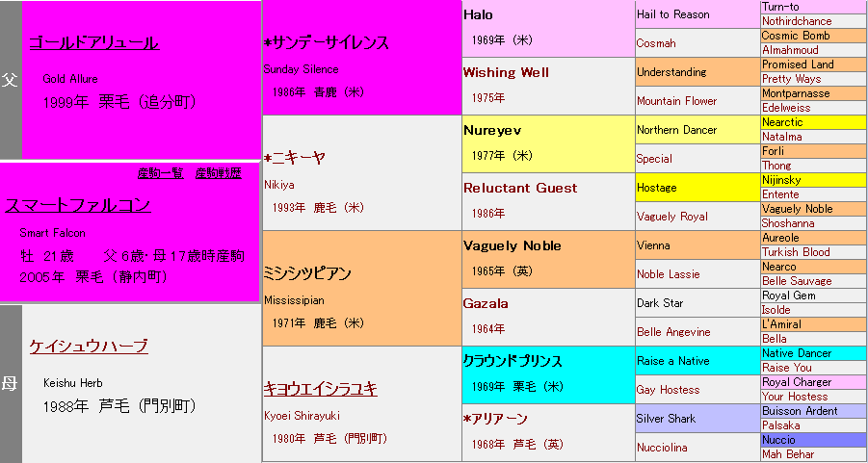Image resolution: width=868 pixels, height=463 pixels.
Task: Select the ニキーヤ (Nikiya) entry
Action: click(298, 158)
